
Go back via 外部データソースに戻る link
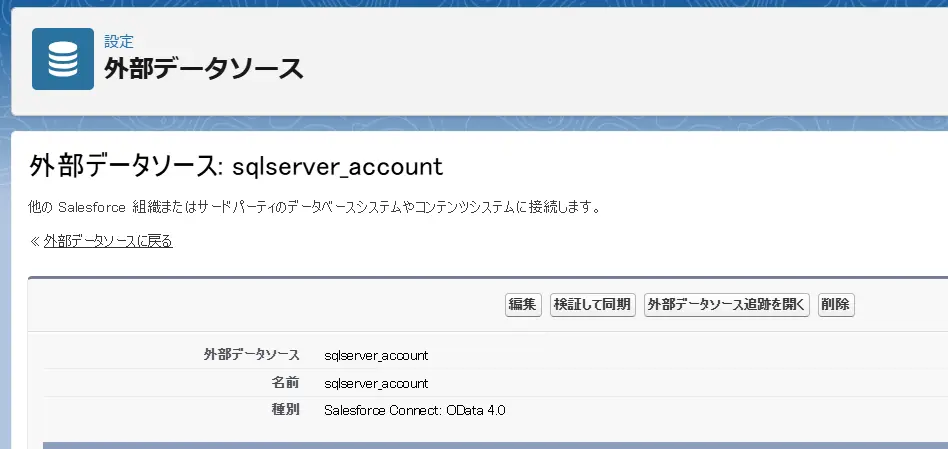(x=108, y=242)
